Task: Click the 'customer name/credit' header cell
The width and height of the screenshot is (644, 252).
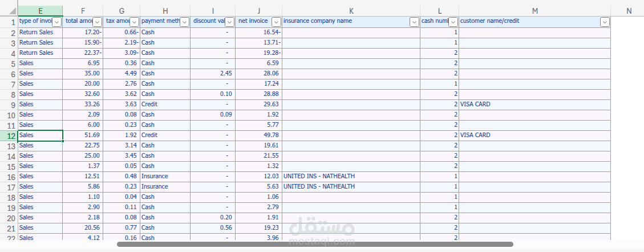Action: pos(534,22)
